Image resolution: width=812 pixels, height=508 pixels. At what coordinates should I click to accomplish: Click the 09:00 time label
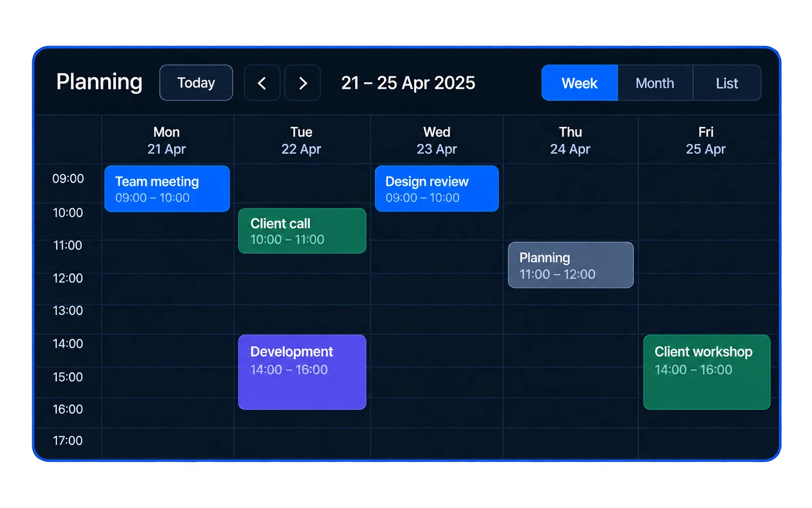68,179
